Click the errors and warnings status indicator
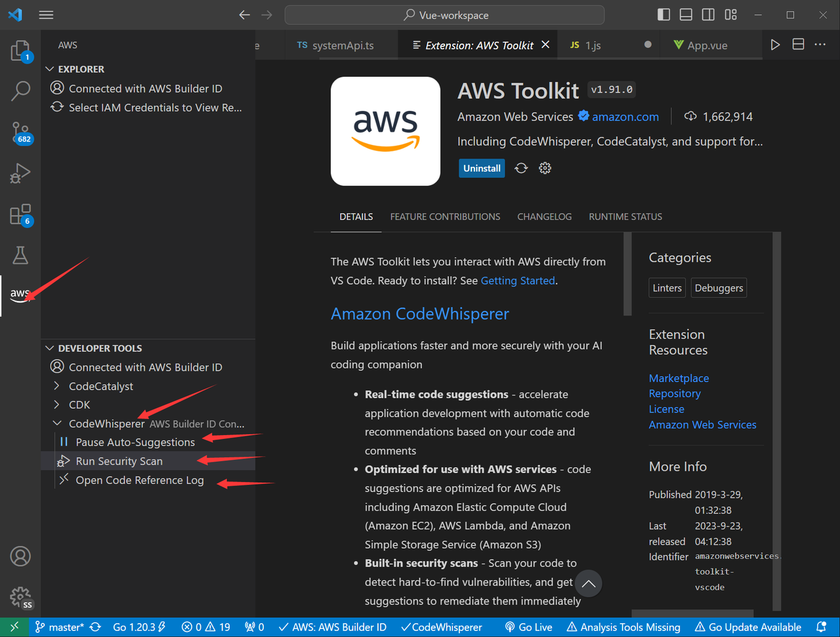 point(206,627)
